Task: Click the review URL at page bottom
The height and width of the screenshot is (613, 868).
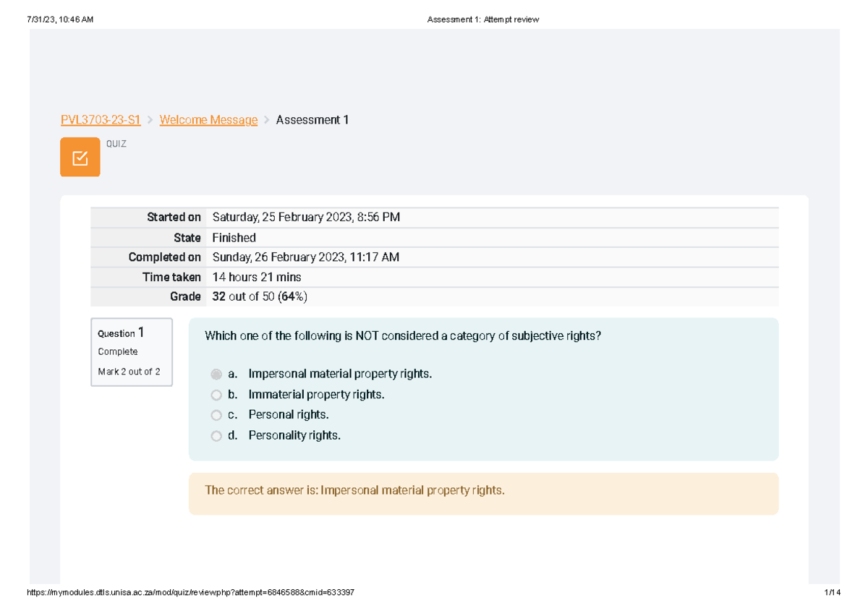Action: click(190, 592)
